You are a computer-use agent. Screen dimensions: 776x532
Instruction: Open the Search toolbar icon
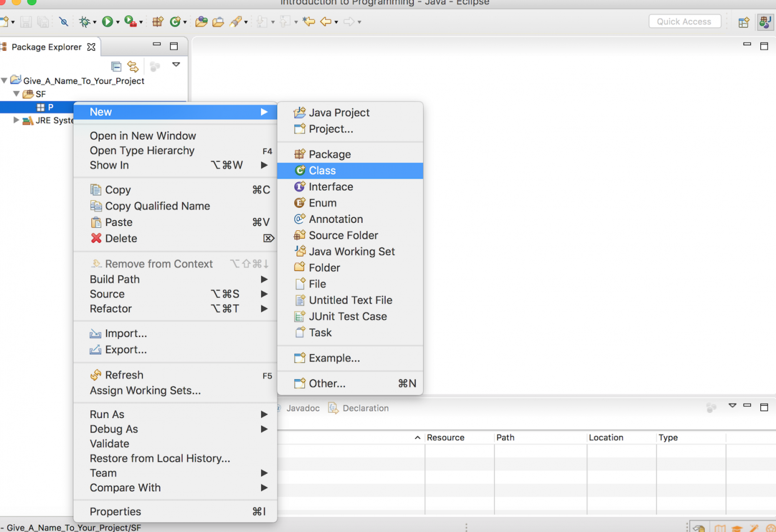coord(234,21)
